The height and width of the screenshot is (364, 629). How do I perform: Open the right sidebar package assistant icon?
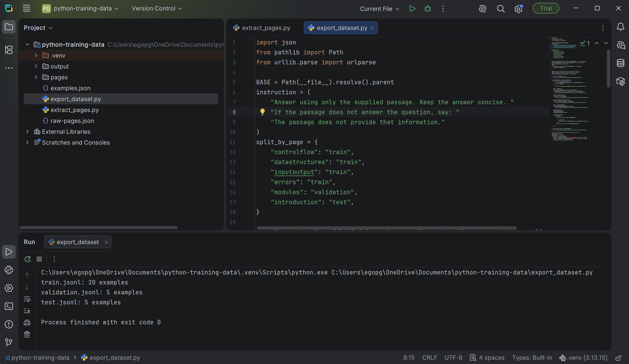[621, 81]
